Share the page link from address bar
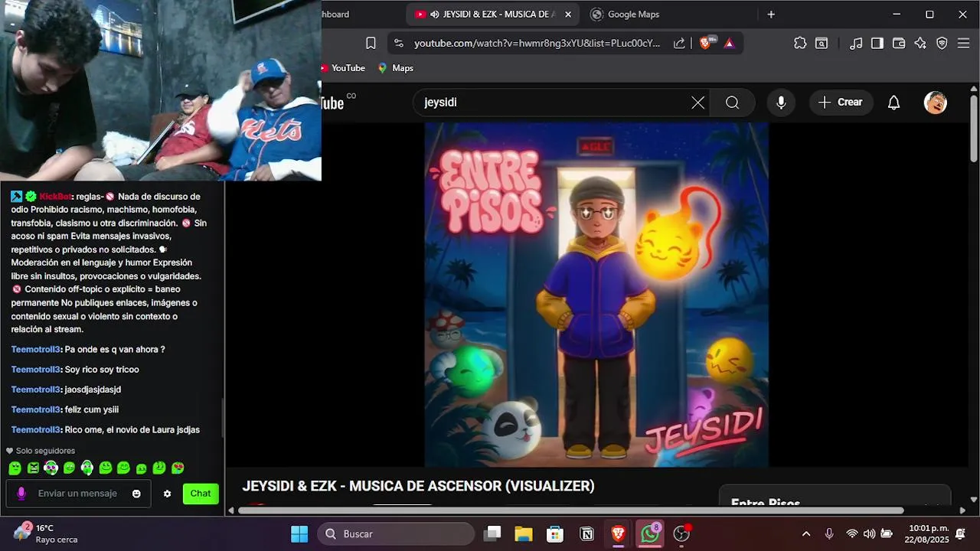 coord(679,43)
